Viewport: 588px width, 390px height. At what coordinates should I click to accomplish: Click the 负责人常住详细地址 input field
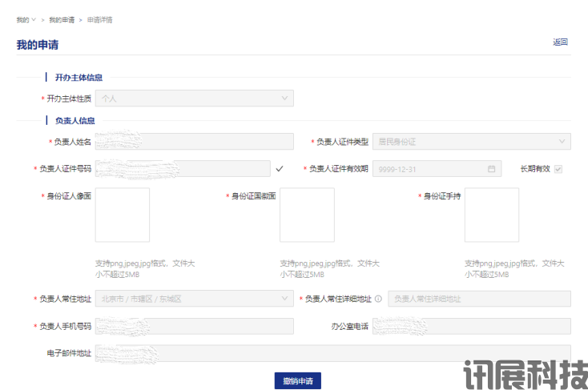click(479, 299)
